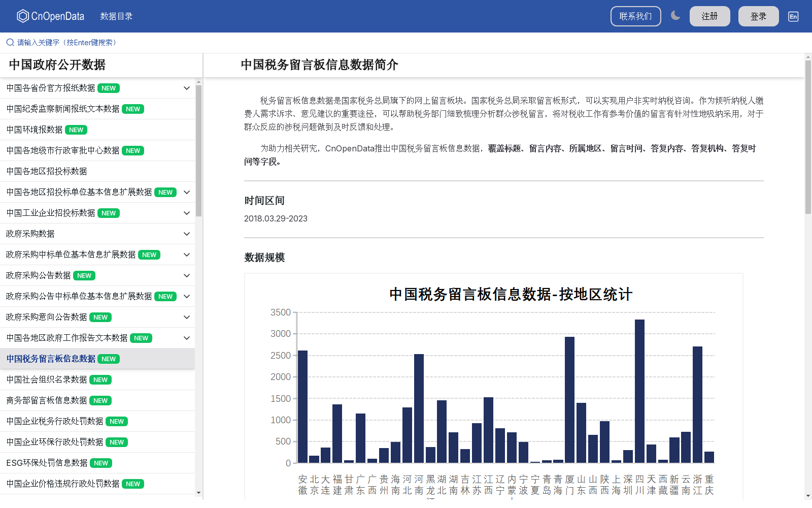812x508 pixels.
Task: Open the 数据目录 menu
Action: [116, 16]
